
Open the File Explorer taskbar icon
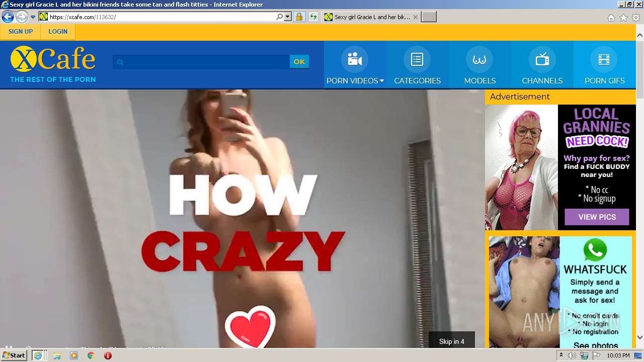(x=57, y=355)
